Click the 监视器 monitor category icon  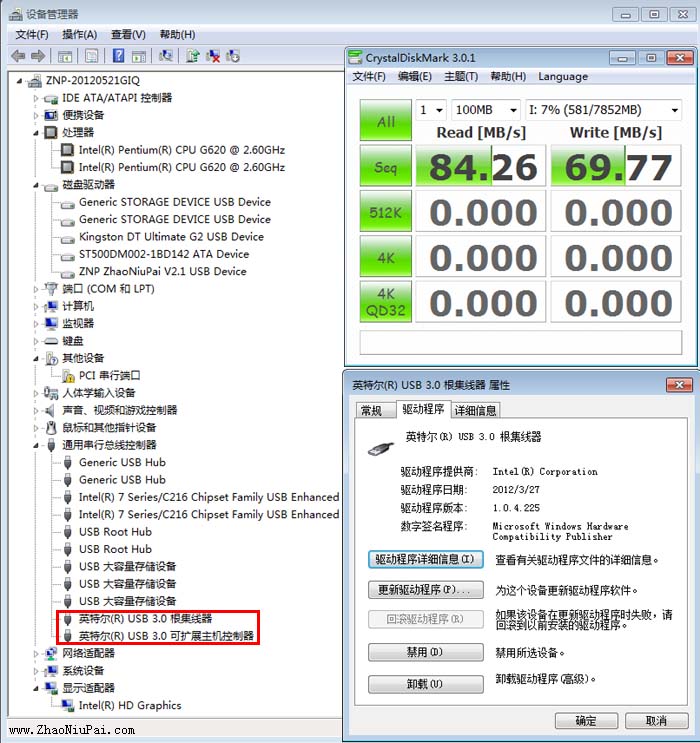[x=51, y=324]
